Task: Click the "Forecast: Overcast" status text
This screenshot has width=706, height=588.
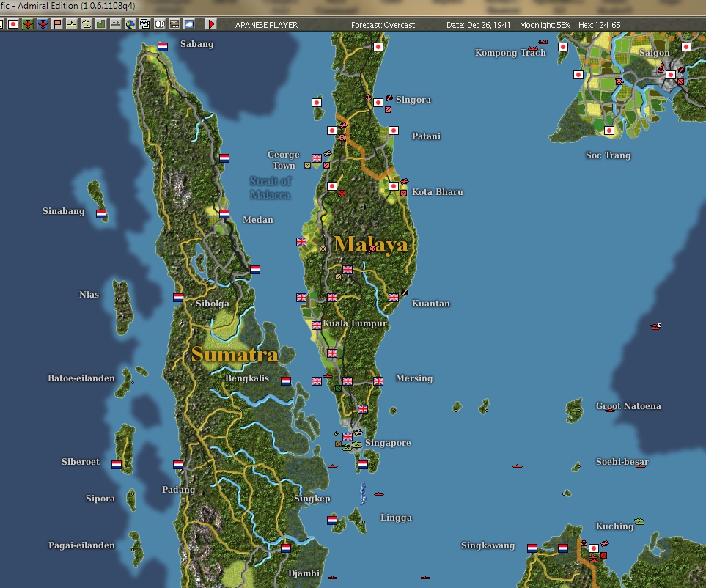Action: click(x=383, y=25)
